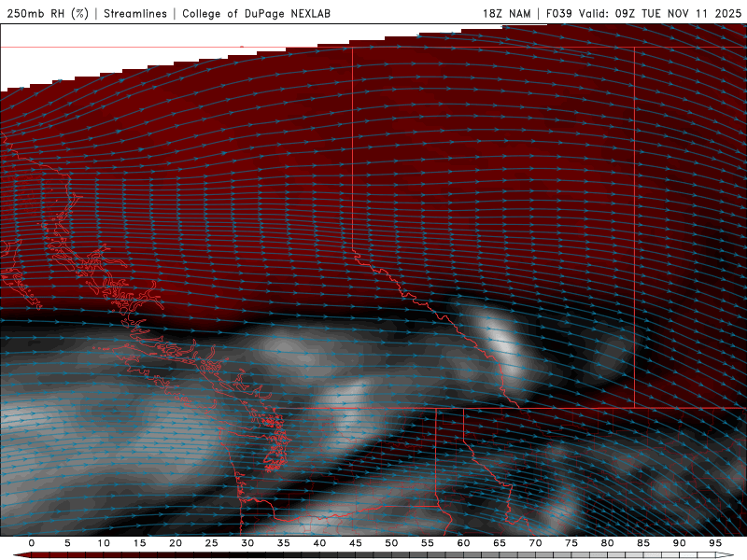Viewport: 747px width, 560px height.
Task: Click the colorbar label "20"
Action: (x=176, y=543)
